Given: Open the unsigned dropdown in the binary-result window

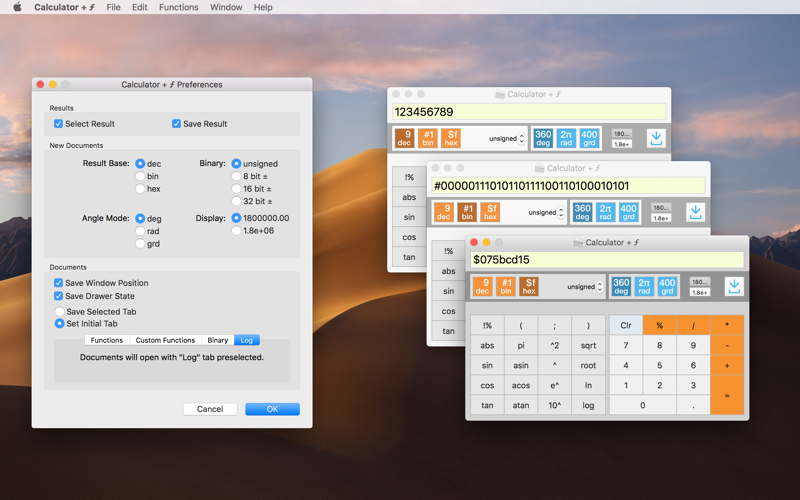Looking at the screenshot, I should tap(545, 212).
